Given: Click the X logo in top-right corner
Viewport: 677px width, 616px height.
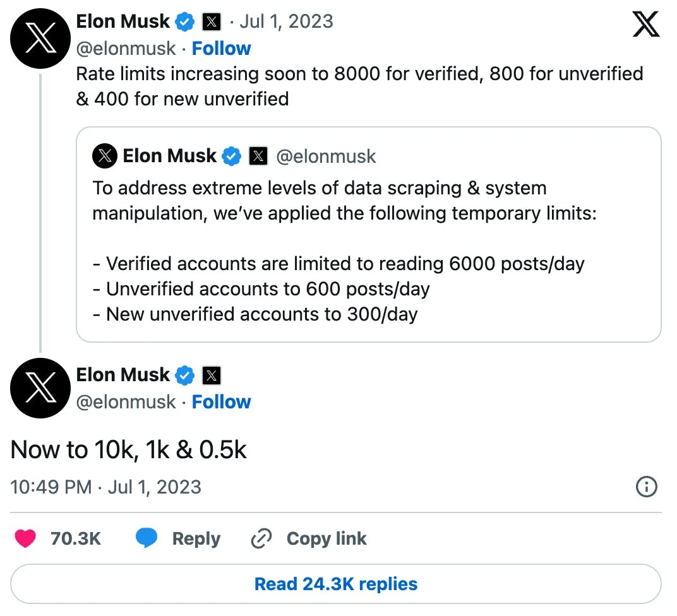Looking at the screenshot, I should pos(646,24).
